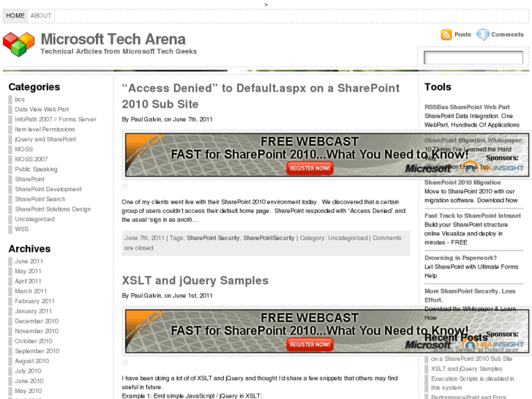532x399 pixels.
Task: Click the Microsoft Tech Arena site title
Action: (x=113, y=39)
